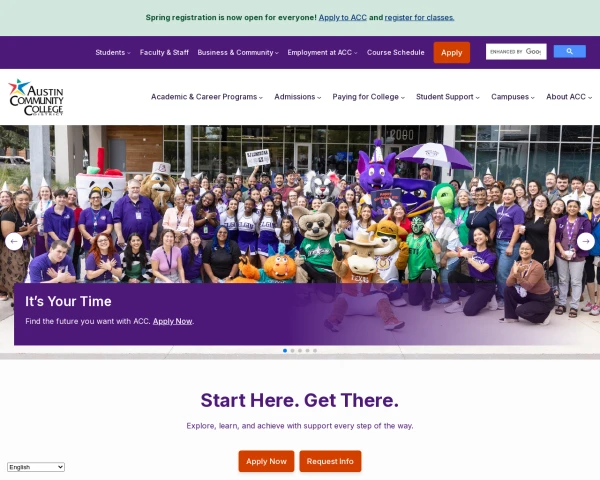Open the Paying for College menu
This screenshot has width=600, height=480.
point(368,97)
